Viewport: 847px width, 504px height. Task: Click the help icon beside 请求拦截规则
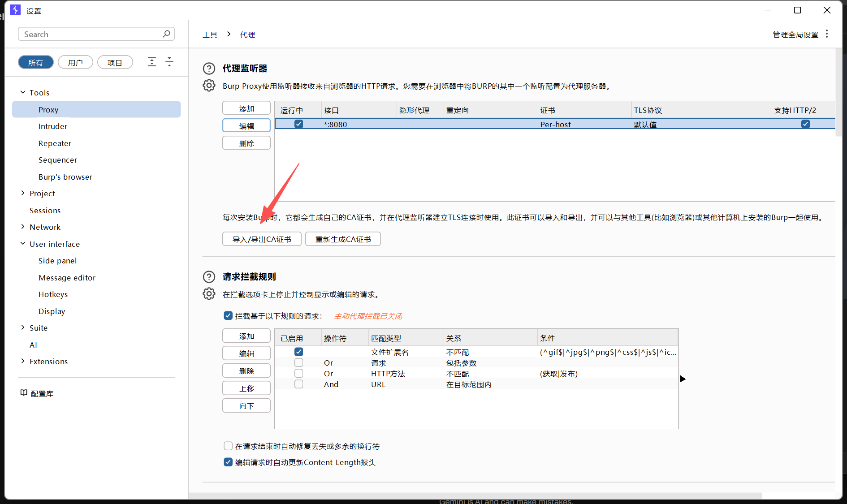tap(209, 277)
